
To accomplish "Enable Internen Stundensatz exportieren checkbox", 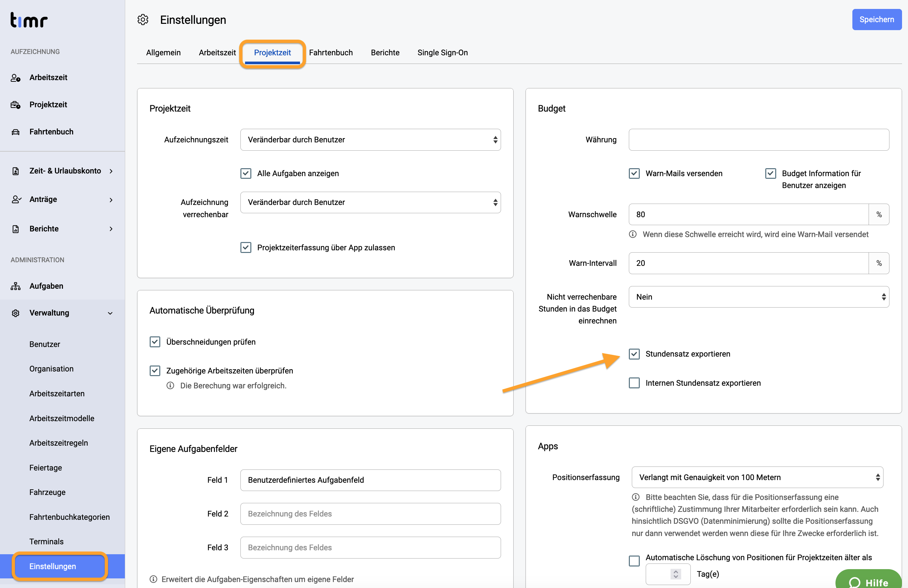I will click(634, 383).
